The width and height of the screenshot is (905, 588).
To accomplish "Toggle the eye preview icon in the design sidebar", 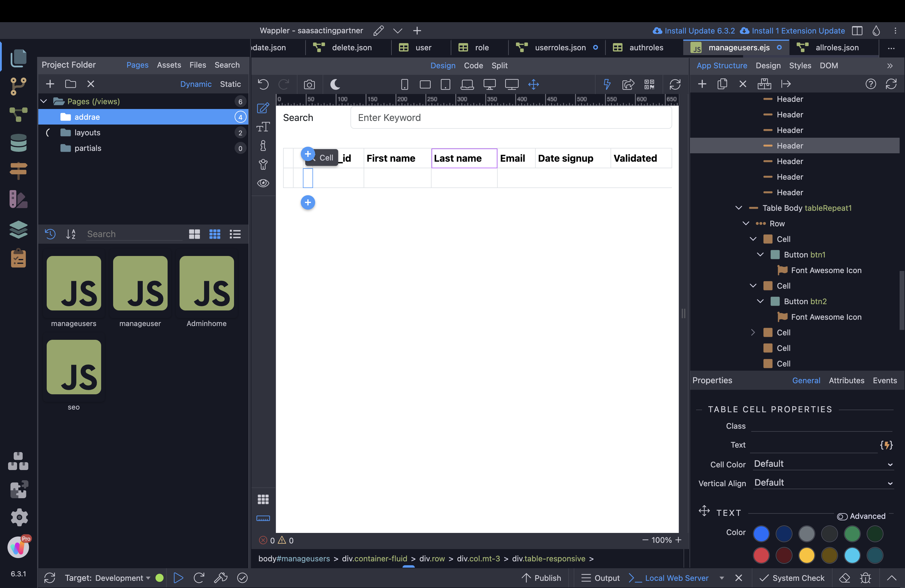I will coord(263,183).
